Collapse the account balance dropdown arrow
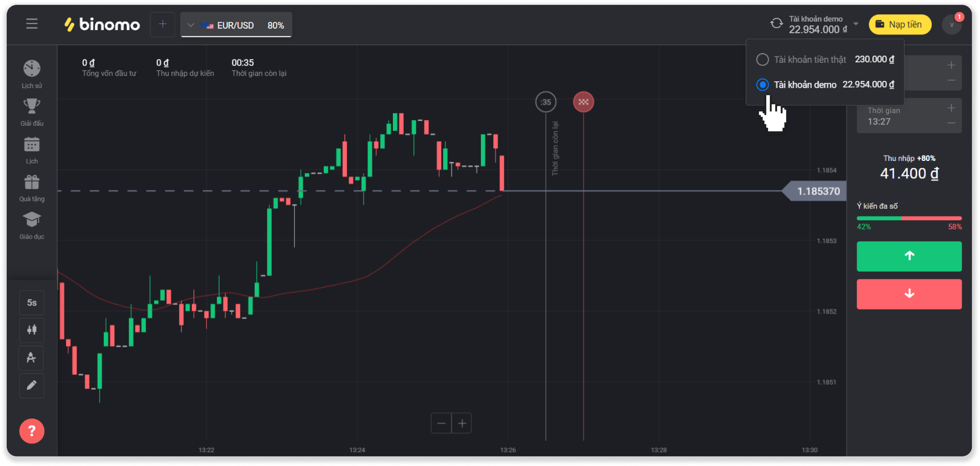The height and width of the screenshot is (466, 980). (x=856, y=24)
